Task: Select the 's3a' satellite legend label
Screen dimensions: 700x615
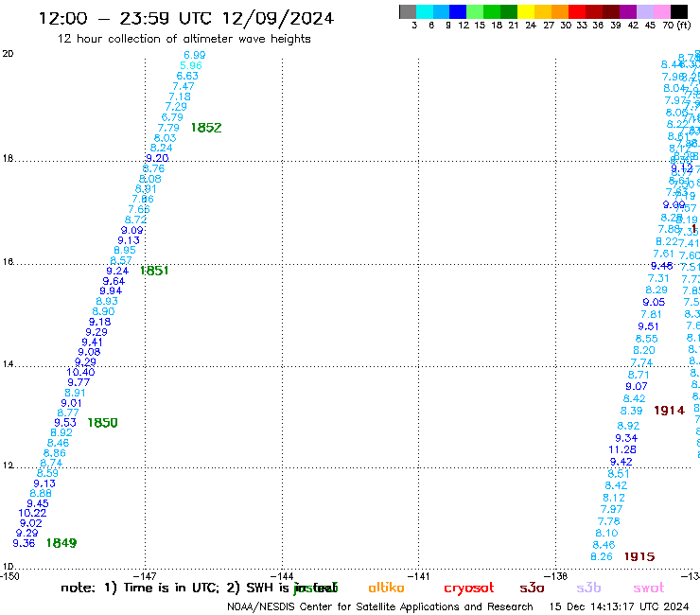Action: pyautogui.click(x=532, y=589)
